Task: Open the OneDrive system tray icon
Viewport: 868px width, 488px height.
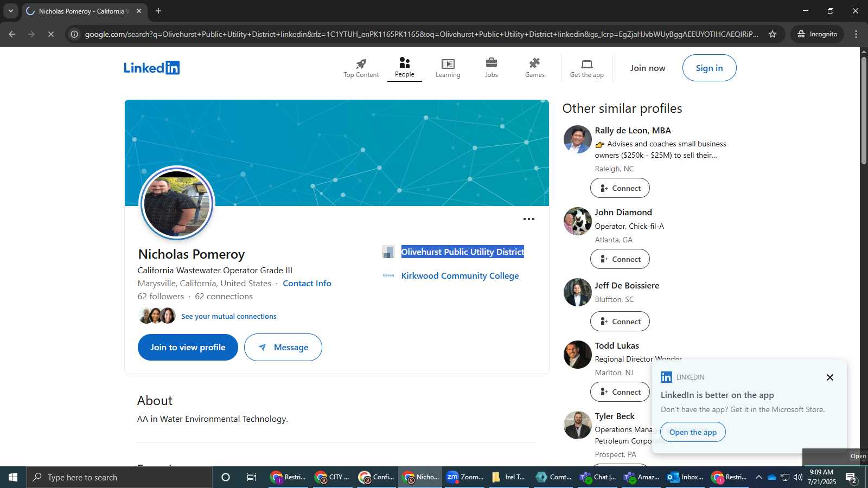Action: pyautogui.click(x=772, y=477)
